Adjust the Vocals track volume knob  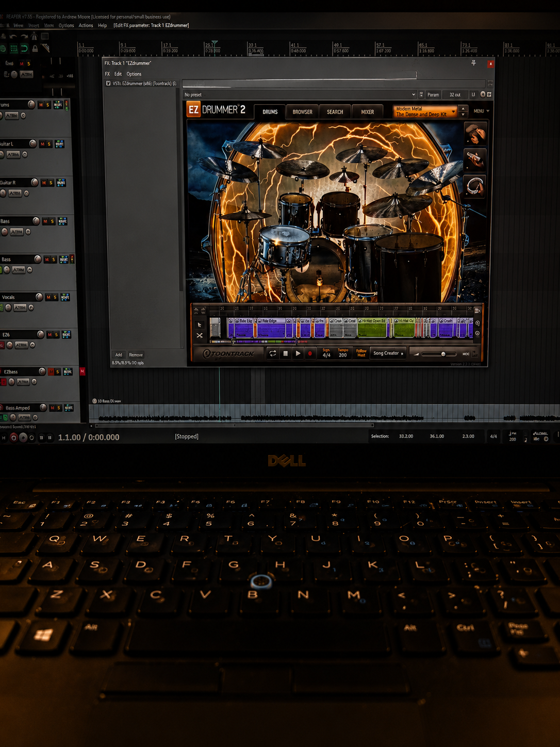(39, 297)
